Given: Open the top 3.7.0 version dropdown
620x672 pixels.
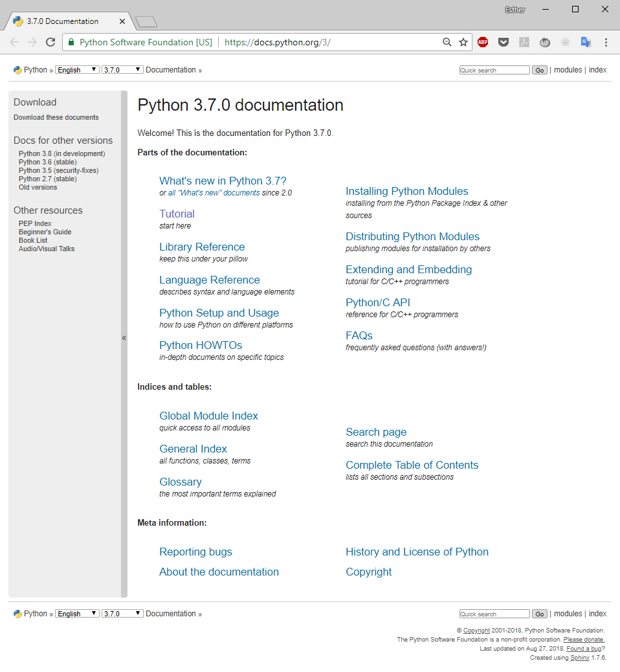Looking at the screenshot, I should pyautogui.click(x=122, y=70).
